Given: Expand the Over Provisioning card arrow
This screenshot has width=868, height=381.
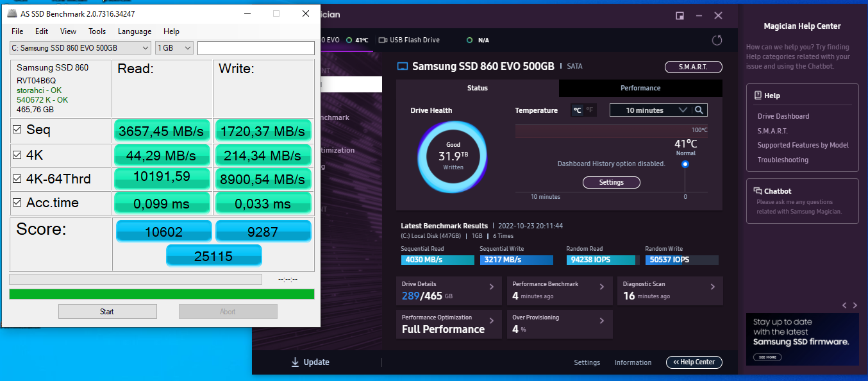Looking at the screenshot, I should point(602,320).
